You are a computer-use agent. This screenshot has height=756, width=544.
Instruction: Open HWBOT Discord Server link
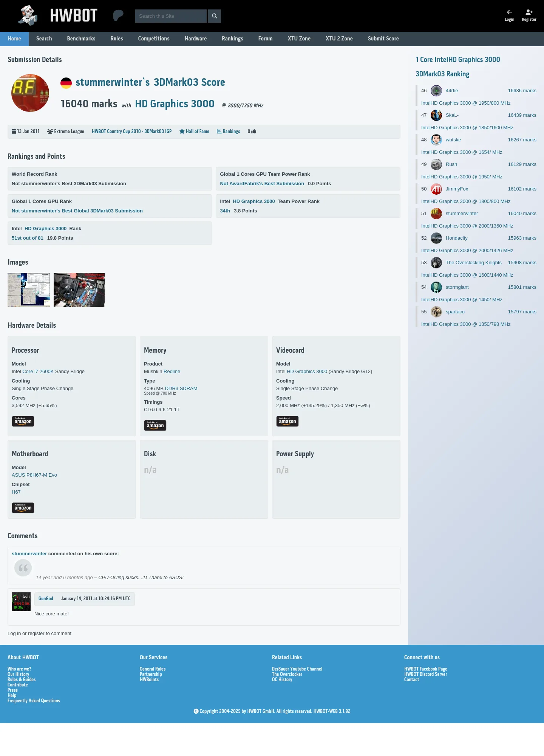click(425, 674)
